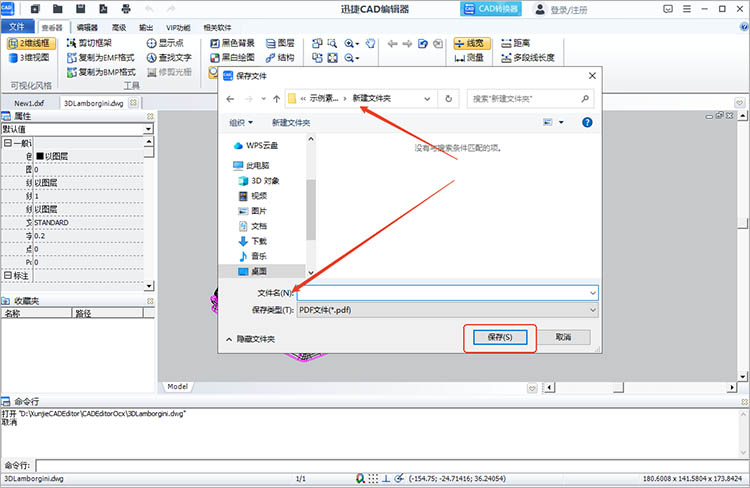Screen dimensions: 750x488
Task: Click the 取消 button
Action: (x=563, y=337)
